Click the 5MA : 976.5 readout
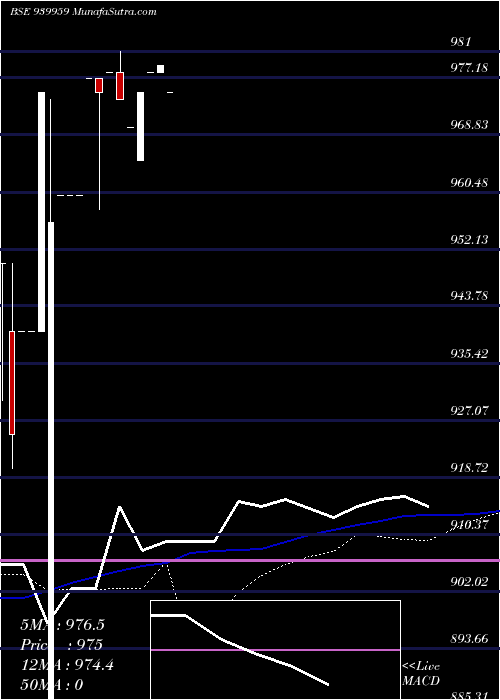 point(62,625)
